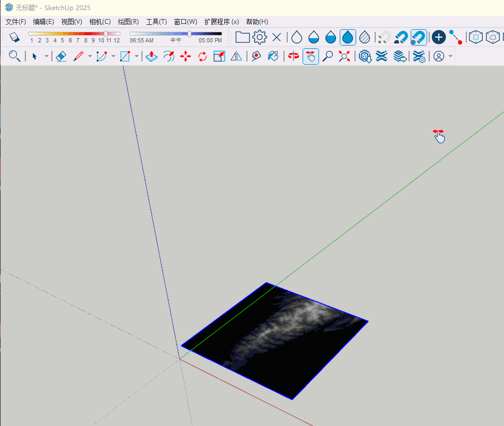The image size is (504, 426).
Task: Pick the Eraser tool
Action: coord(61,56)
